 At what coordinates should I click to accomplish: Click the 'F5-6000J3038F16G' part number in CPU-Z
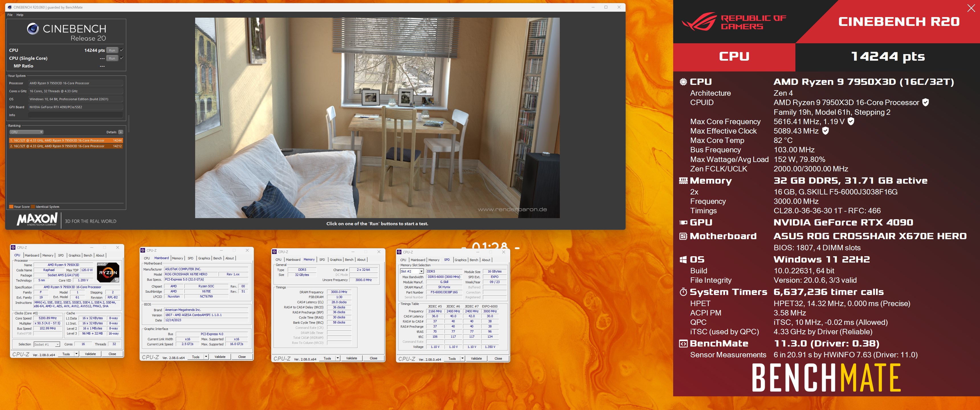(x=444, y=292)
